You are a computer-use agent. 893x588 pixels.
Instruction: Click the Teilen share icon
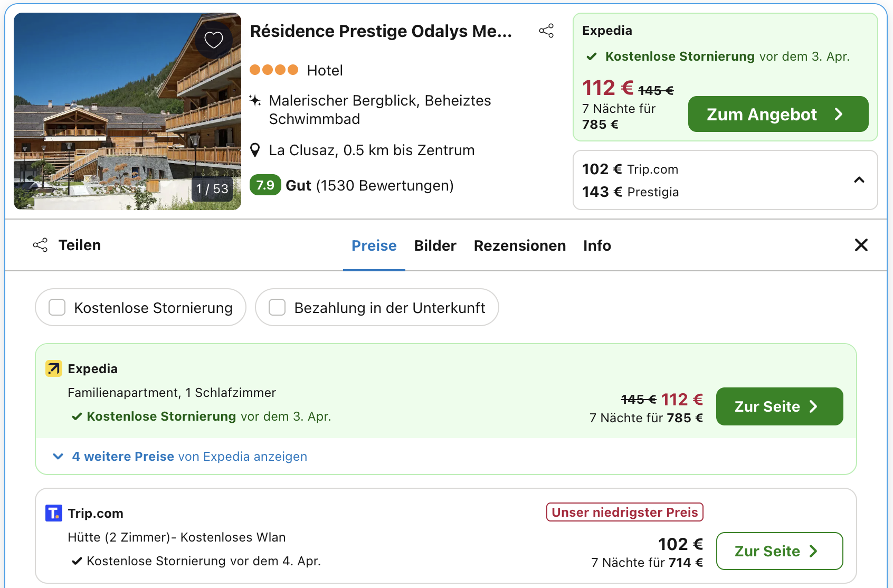[x=41, y=245]
